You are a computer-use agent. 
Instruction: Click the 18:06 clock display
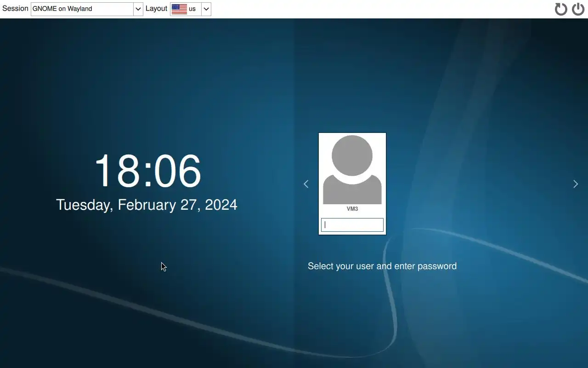click(x=147, y=171)
